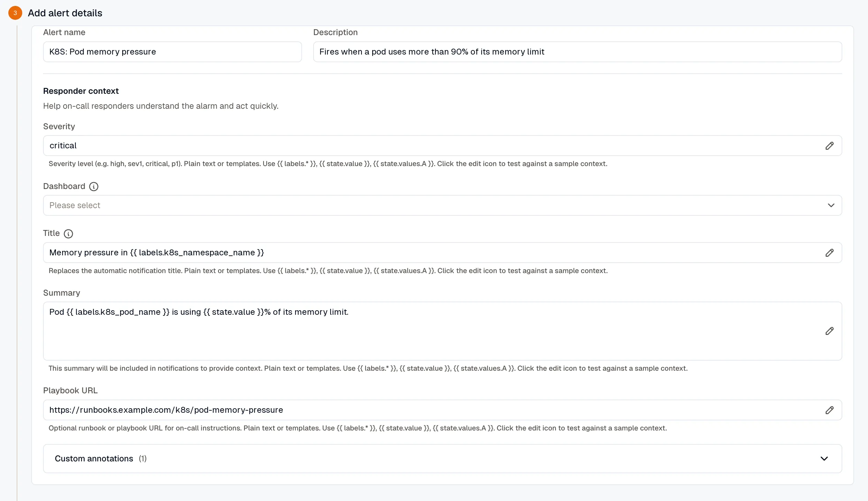Viewport: 868px width, 501px height.
Task: Open the Dashboard 'Please select' combo box
Action: coord(442,205)
